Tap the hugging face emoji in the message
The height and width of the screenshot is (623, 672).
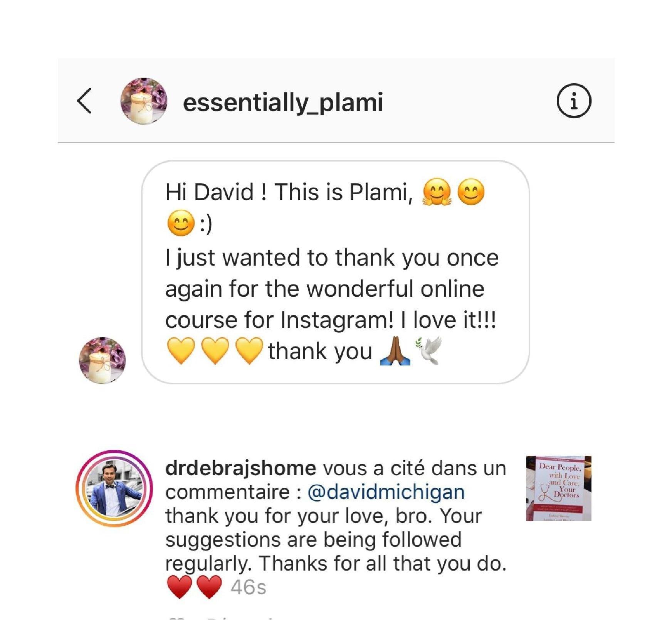437,192
